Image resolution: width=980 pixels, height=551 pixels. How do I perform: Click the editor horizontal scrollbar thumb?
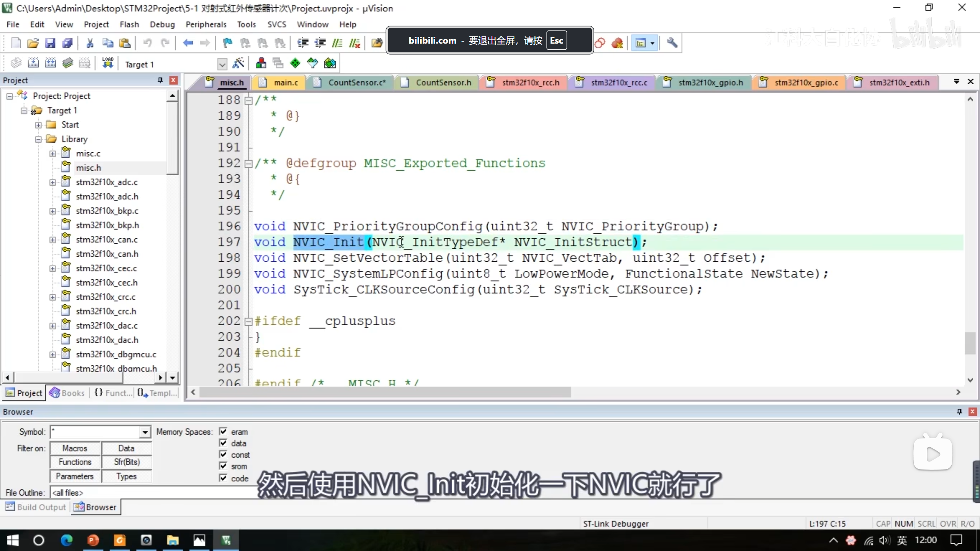385,392
